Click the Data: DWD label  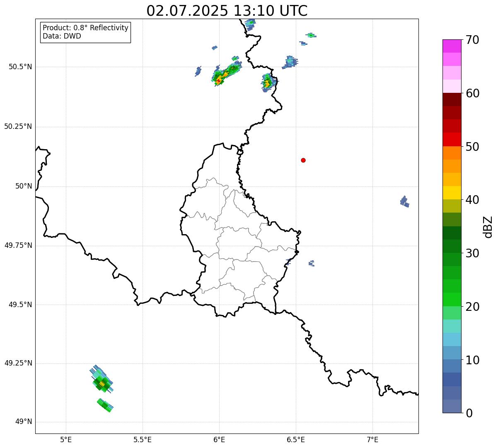tap(62, 36)
